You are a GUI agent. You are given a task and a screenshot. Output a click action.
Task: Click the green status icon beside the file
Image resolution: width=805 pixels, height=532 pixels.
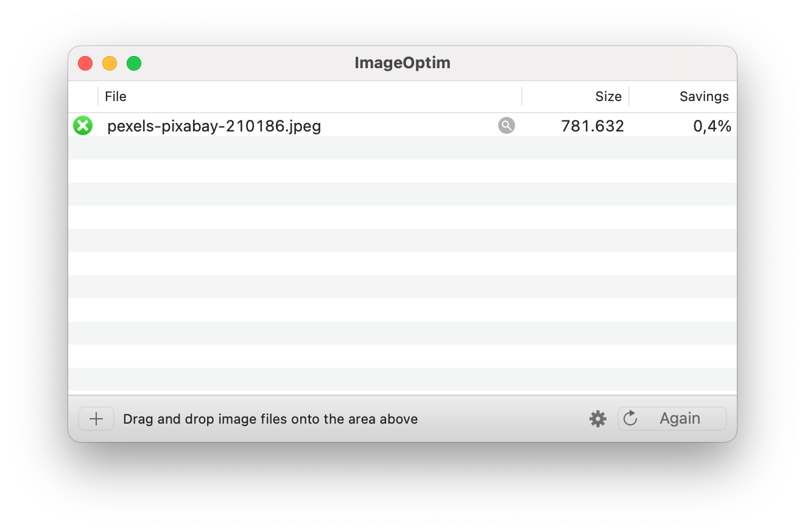(x=83, y=126)
